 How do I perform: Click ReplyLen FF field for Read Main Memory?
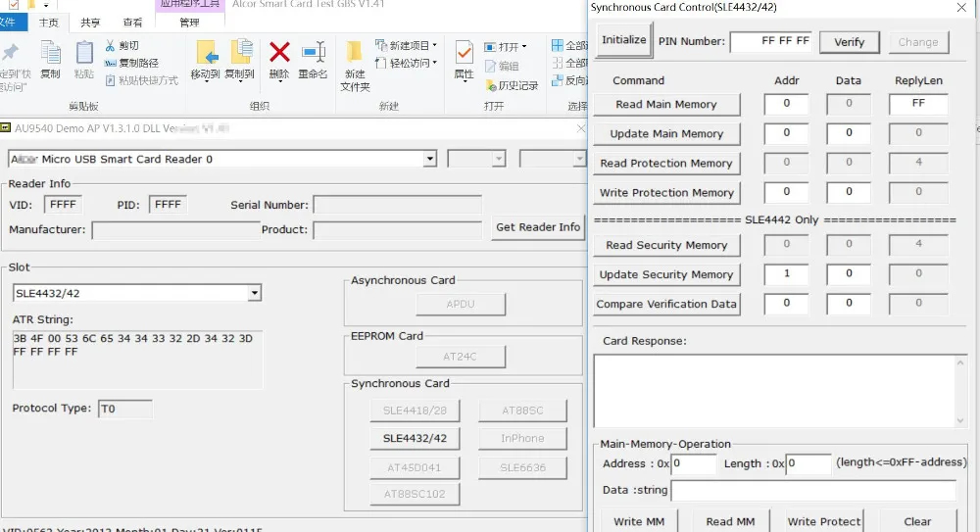pyautogui.click(x=918, y=104)
